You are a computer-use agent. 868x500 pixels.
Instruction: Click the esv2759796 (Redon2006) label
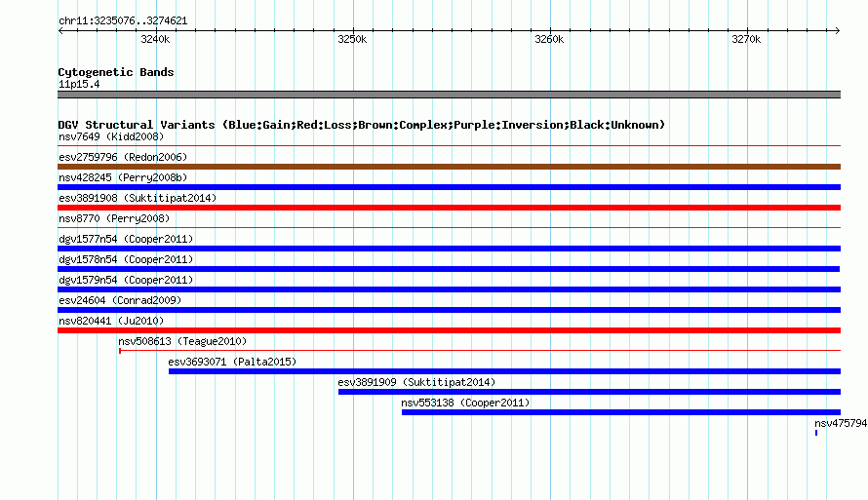coord(123,157)
